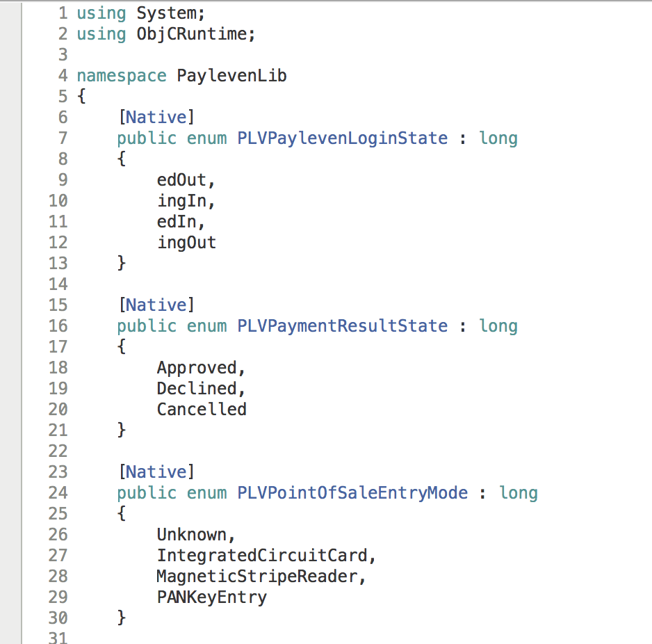The image size is (652, 644).
Task: Click the [Native] attribute on line 15
Action: coord(156,305)
